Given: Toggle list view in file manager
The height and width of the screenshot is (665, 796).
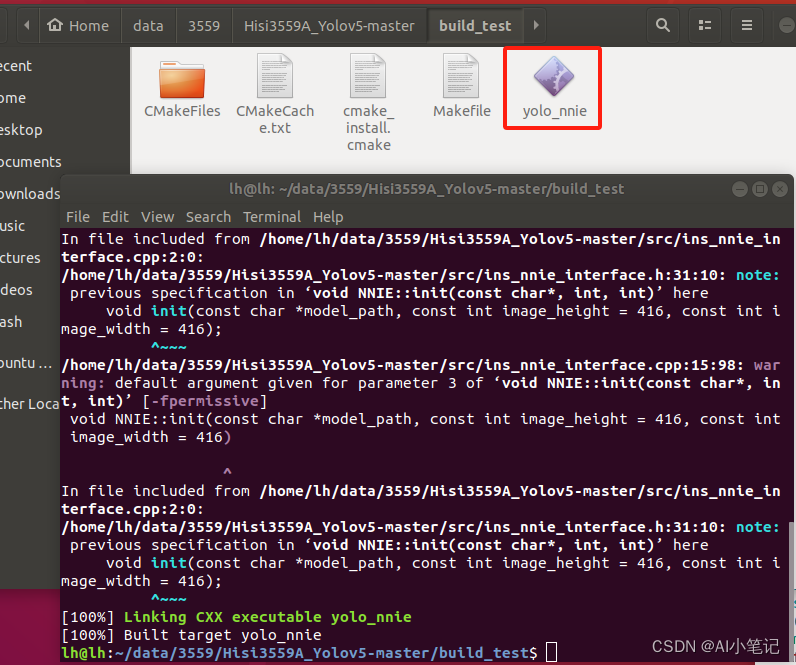Looking at the screenshot, I should (705, 25).
